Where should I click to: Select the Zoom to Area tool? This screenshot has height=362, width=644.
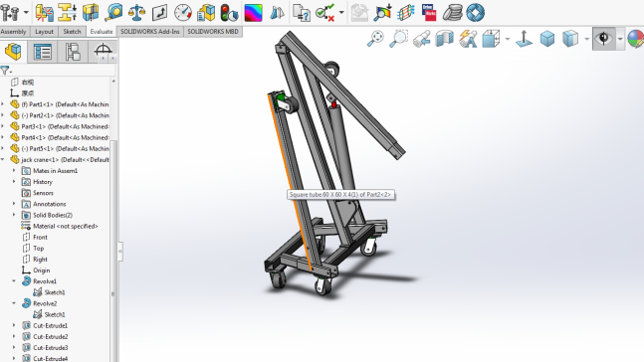(398, 39)
